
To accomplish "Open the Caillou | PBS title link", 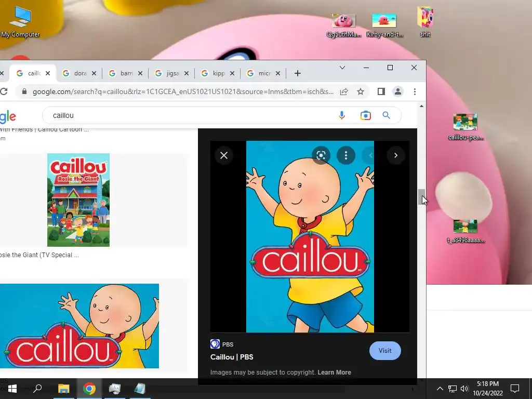I will coord(232,357).
